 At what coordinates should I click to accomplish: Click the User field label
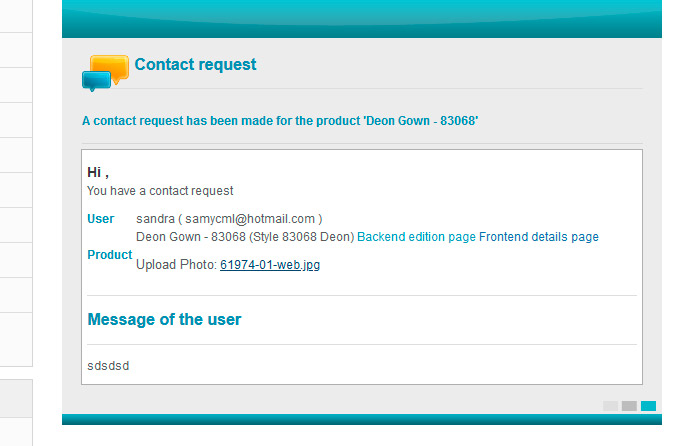pyautogui.click(x=101, y=219)
